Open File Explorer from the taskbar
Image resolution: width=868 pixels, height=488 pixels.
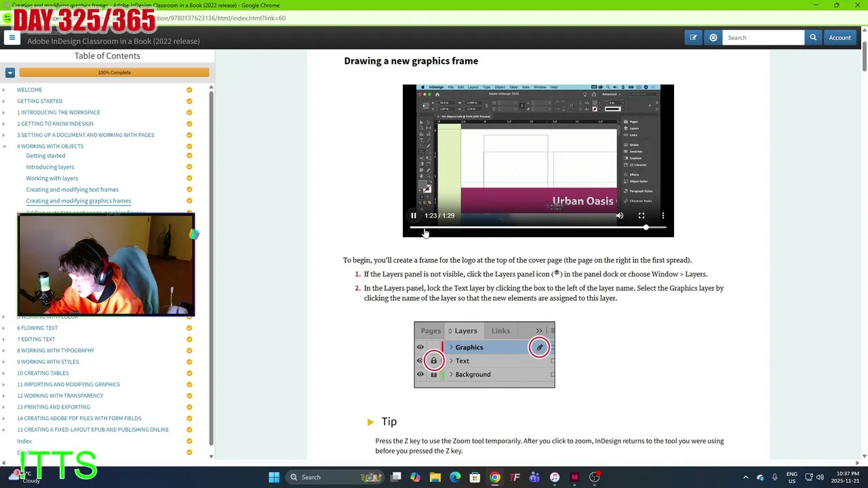[435, 477]
